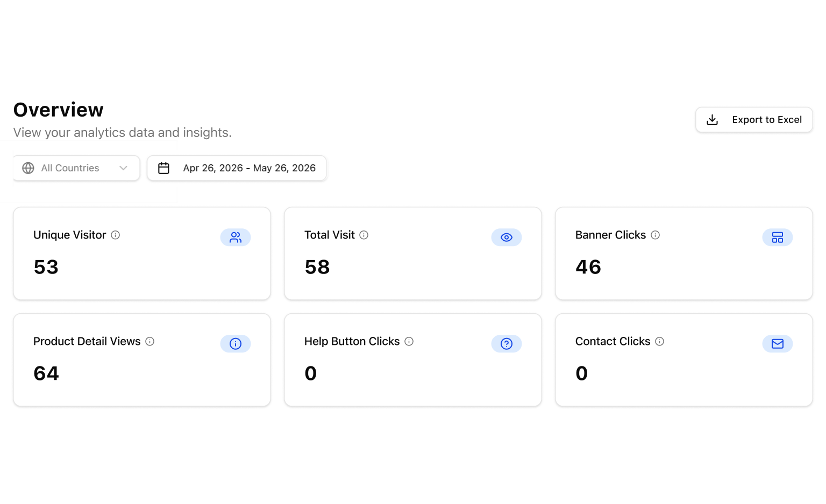The width and height of the screenshot is (826, 504).
Task: Click info tooltip icon beside Contact Clicks
Action: click(x=660, y=341)
